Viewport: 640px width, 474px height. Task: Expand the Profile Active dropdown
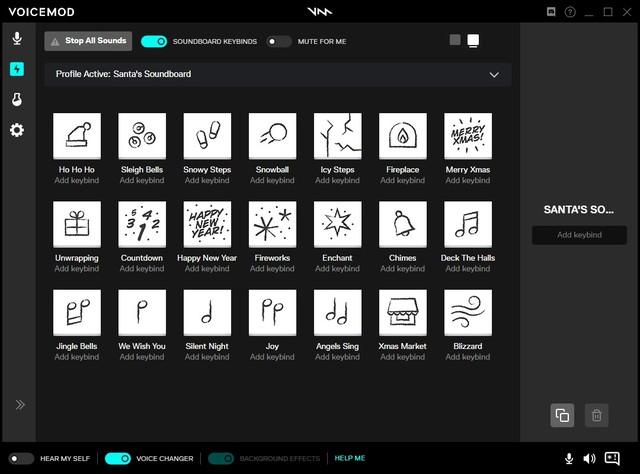(x=493, y=75)
